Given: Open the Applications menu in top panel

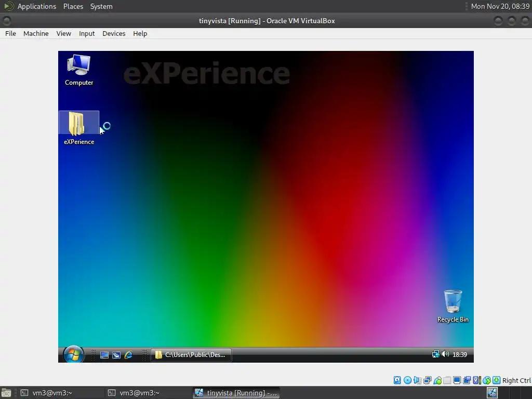Looking at the screenshot, I should (x=37, y=6).
